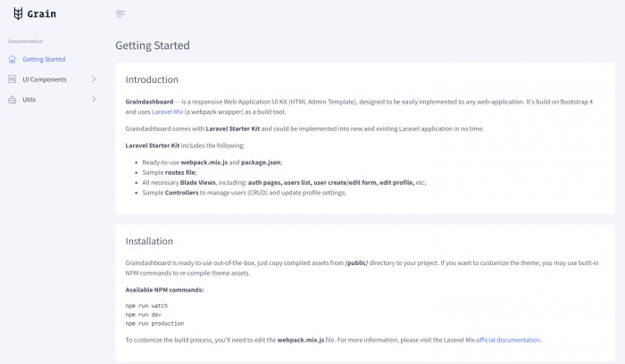Click the npm run production command
The image size is (625, 364).
tap(154, 323)
